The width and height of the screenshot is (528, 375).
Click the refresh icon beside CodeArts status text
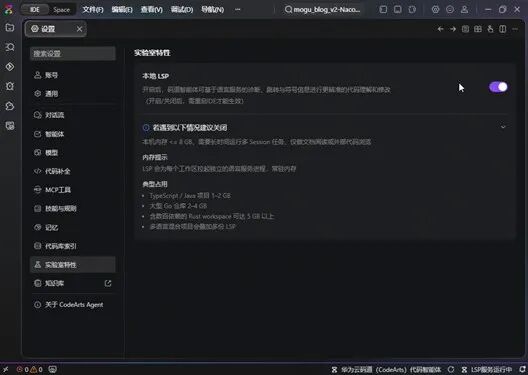tap(451, 370)
